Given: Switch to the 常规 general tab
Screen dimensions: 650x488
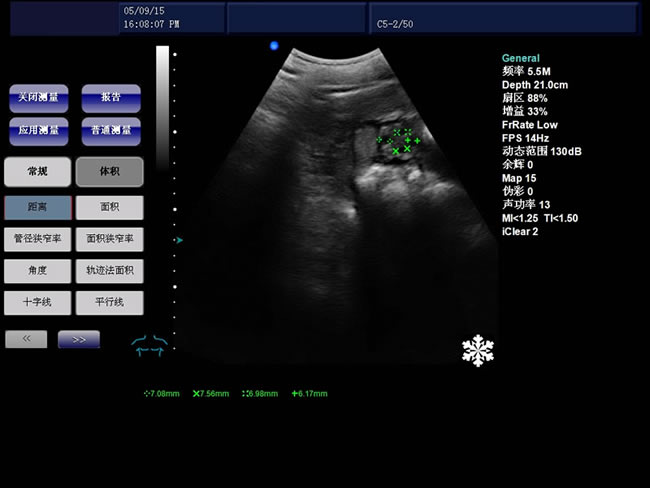Looking at the screenshot, I should [x=38, y=172].
